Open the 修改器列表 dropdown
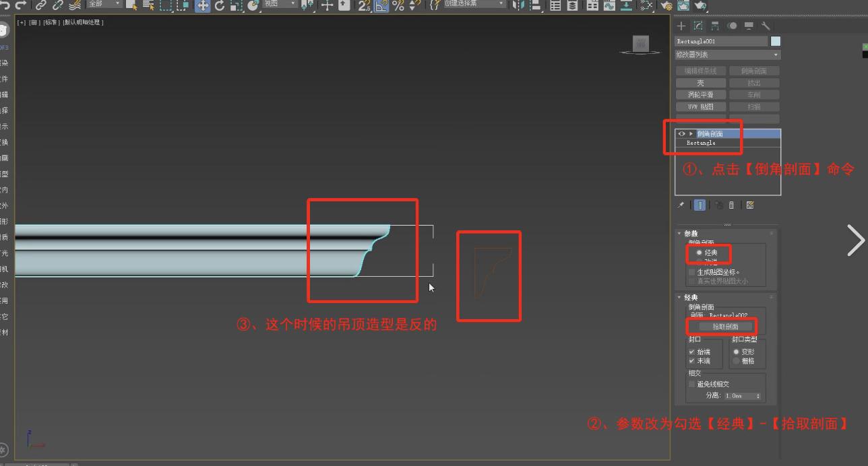 pyautogui.click(x=727, y=55)
